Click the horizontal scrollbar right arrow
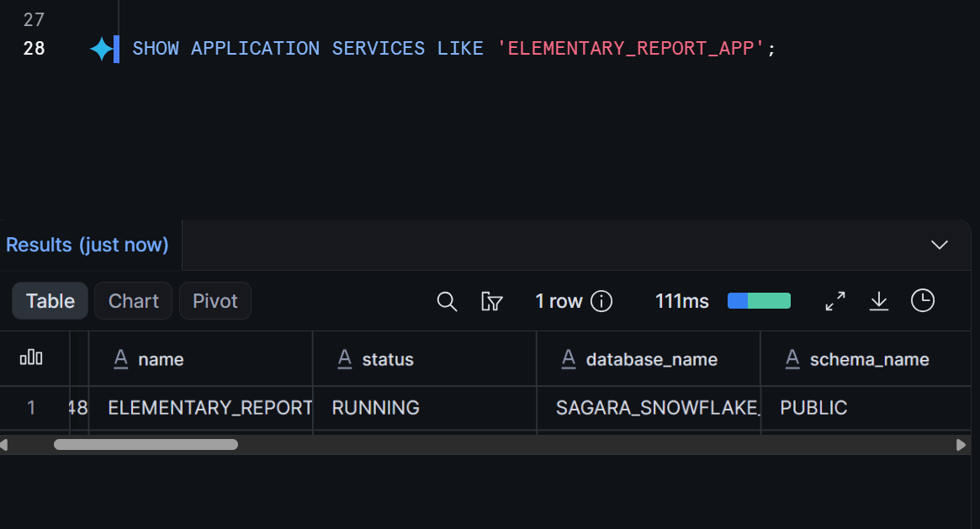The width and height of the screenshot is (980, 529). click(x=961, y=445)
